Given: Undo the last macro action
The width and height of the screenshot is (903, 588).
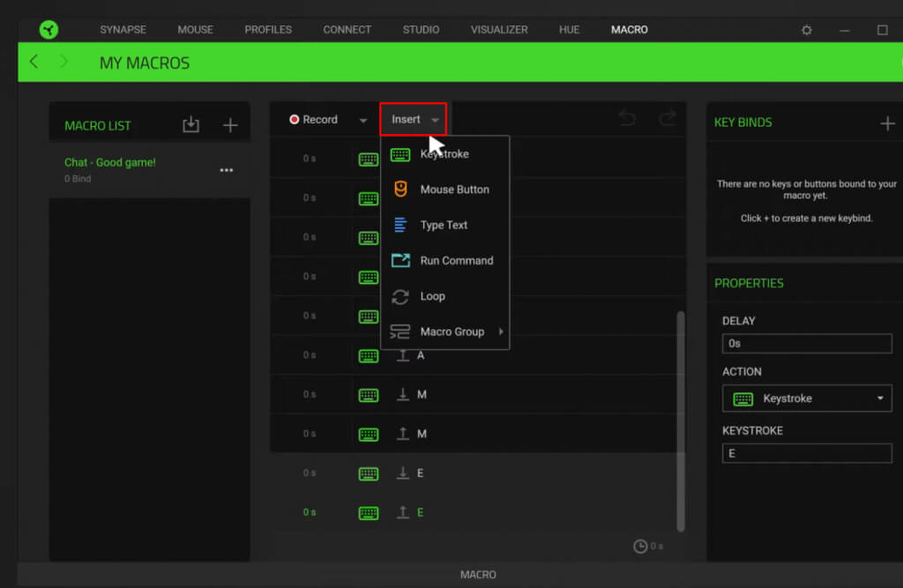Looking at the screenshot, I should click(x=627, y=118).
